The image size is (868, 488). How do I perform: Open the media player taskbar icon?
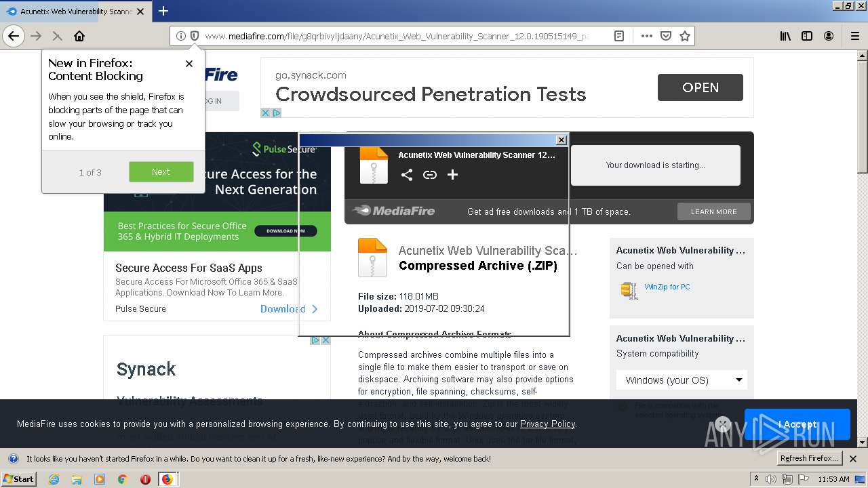tap(100, 479)
